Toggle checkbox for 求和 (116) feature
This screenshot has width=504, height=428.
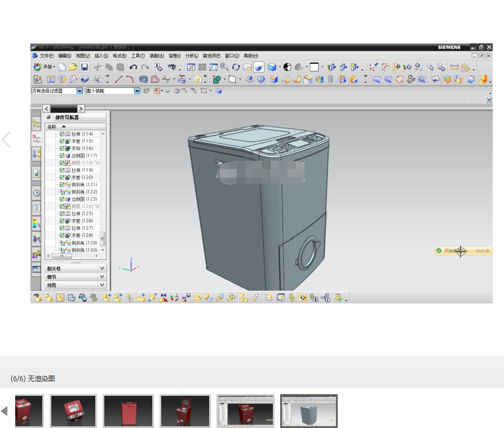(62, 148)
